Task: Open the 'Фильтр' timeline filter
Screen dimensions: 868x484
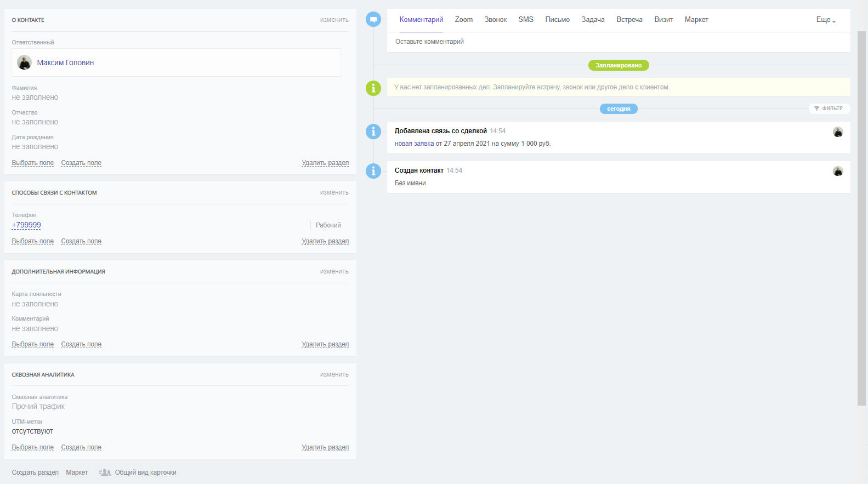Action: [829, 109]
